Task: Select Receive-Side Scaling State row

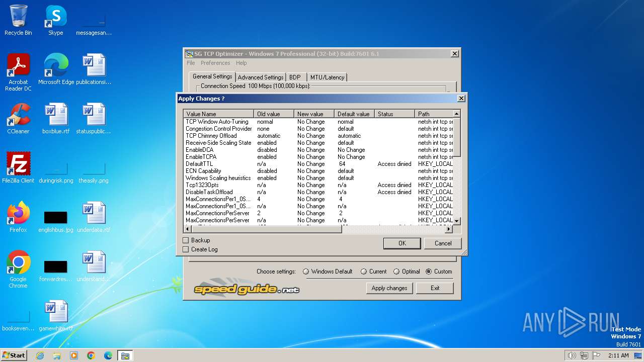Action: (318, 143)
